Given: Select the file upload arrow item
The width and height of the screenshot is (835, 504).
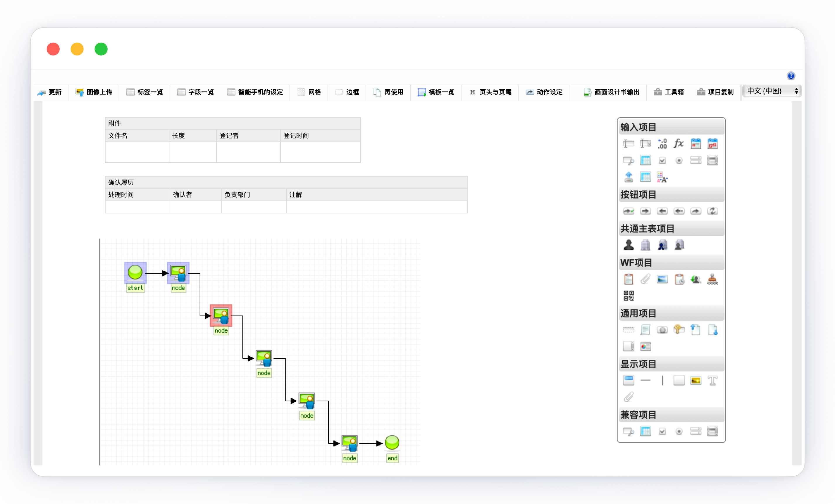Looking at the screenshot, I should 629,177.
